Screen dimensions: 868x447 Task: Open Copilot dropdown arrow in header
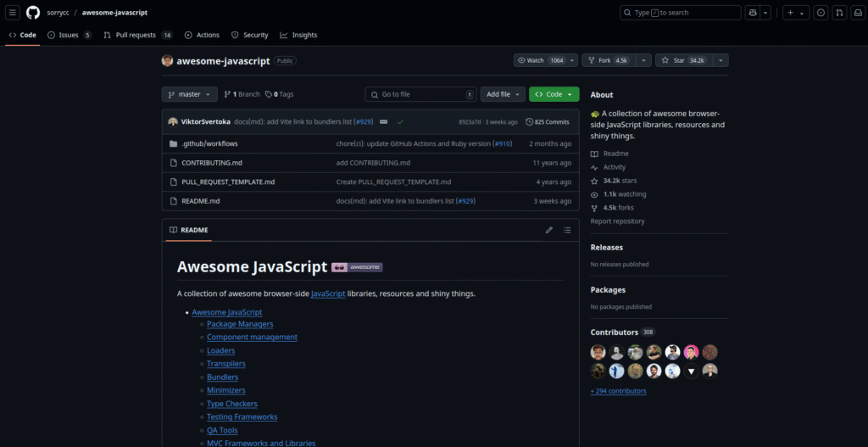(765, 13)
